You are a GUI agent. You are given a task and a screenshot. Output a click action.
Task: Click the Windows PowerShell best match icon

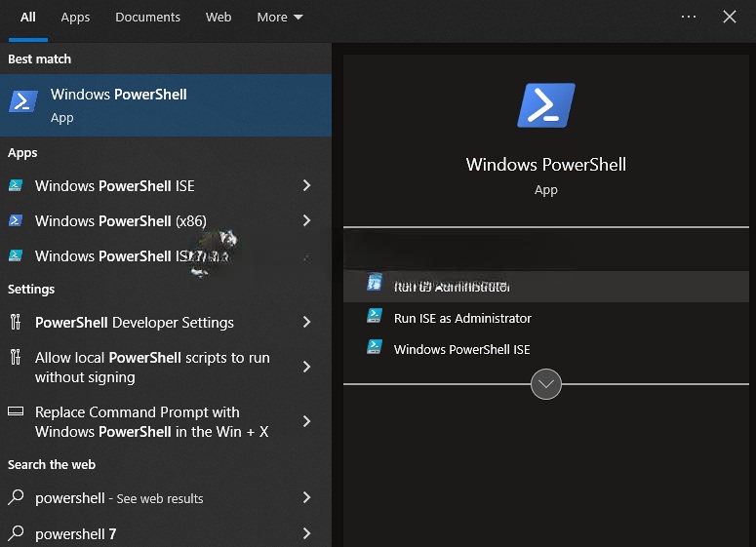pyautogui.click(x=23, y=101)
